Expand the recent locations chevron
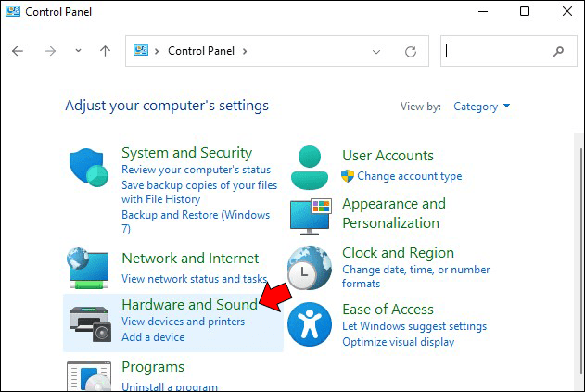This screenshot has width=585, height=392. click(x=78, y=52)
